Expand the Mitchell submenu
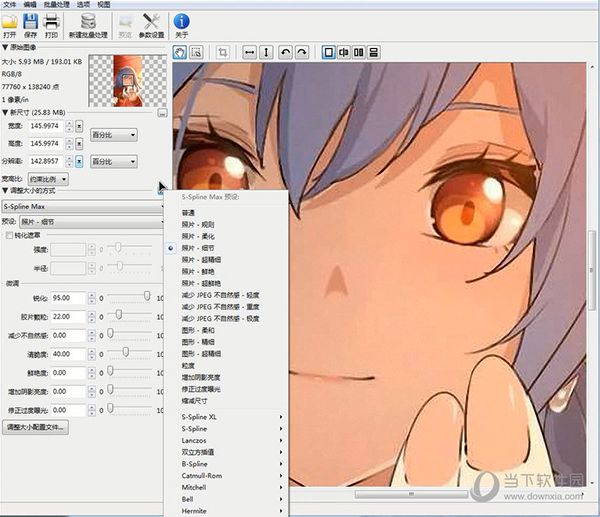The width and height of the screenshot is (600, 517). [x=232, y=488]
